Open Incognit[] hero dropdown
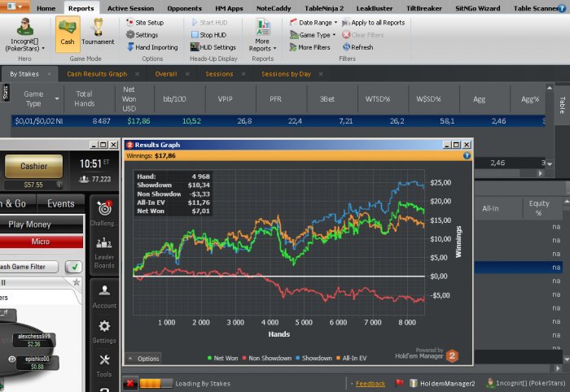 click(24, 35)
